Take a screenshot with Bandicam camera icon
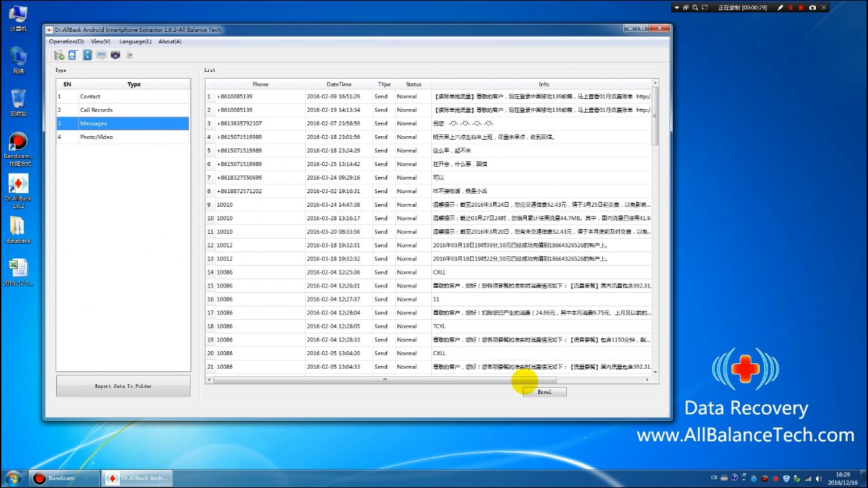868x488 pixels. (x=812, y=7)
